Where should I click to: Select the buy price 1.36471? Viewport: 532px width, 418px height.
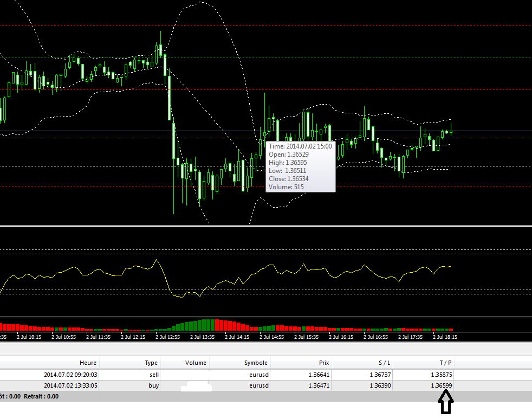coord(319,385)
